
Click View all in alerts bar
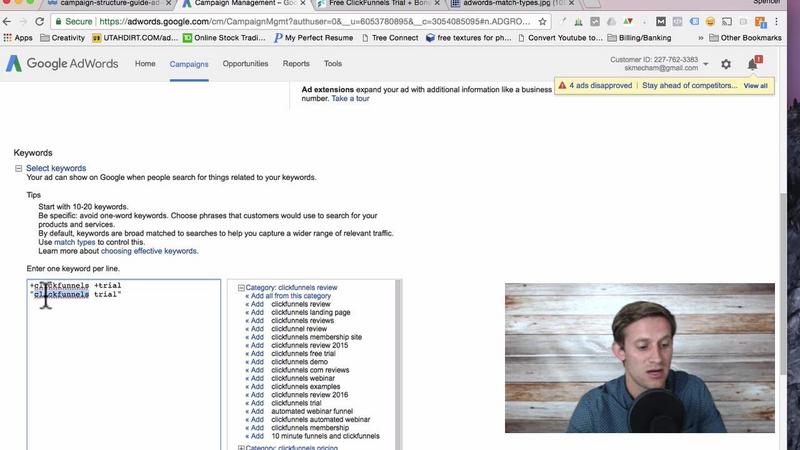coord(755,86)
